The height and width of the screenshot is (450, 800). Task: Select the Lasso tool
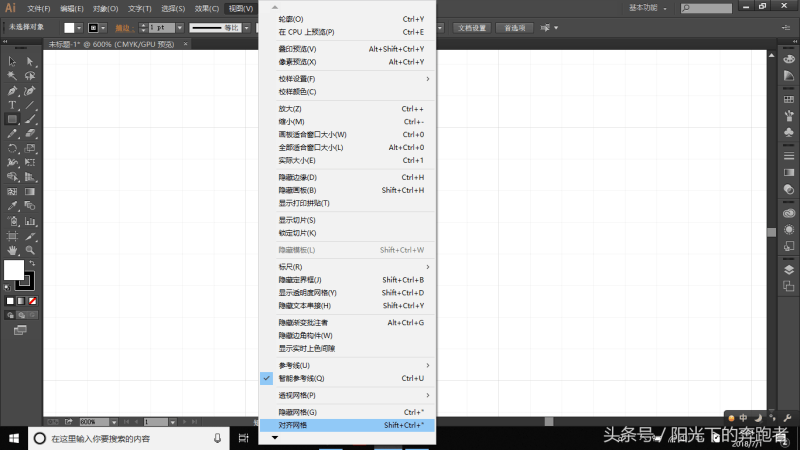pyautogui.click(x=30, y=76)
